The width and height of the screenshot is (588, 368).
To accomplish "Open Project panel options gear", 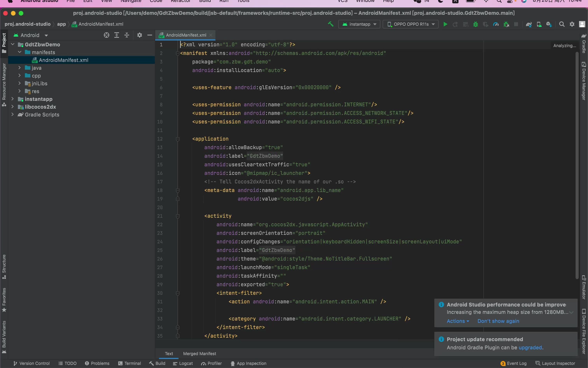I will tap(139, 35).
